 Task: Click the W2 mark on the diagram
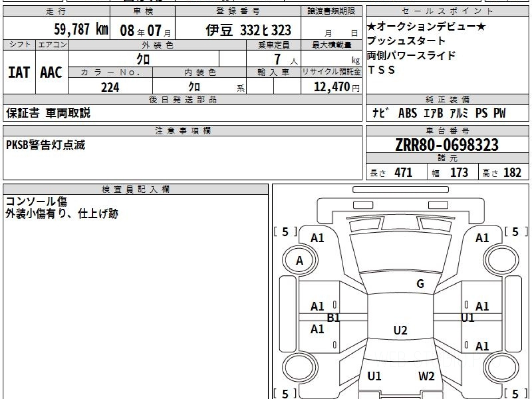[x=426, y=376]
